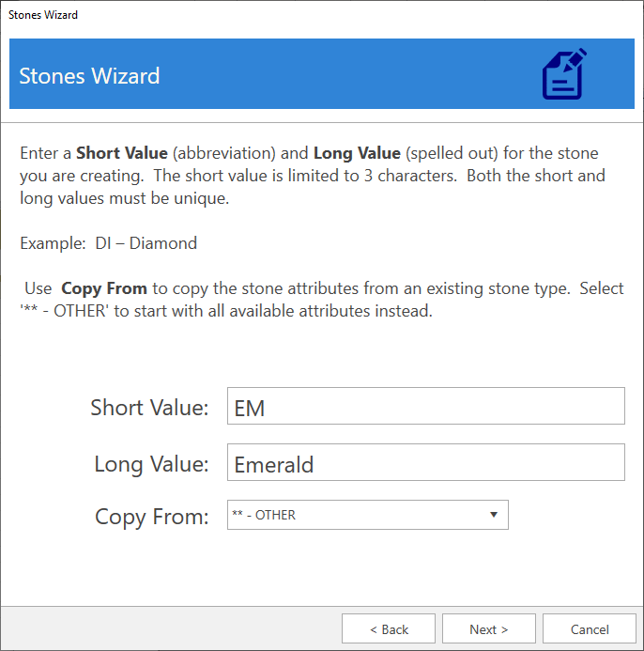Click the "'** - OTHER' to start" instruction line
This screenshot has height=651, width=644.
tap(225, 311)
